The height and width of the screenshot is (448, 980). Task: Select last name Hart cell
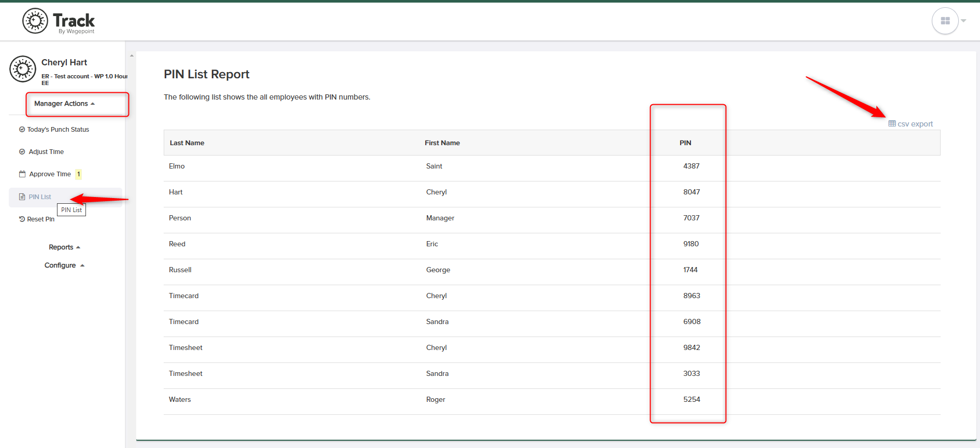pyautogui.click(x=176, y=192)
